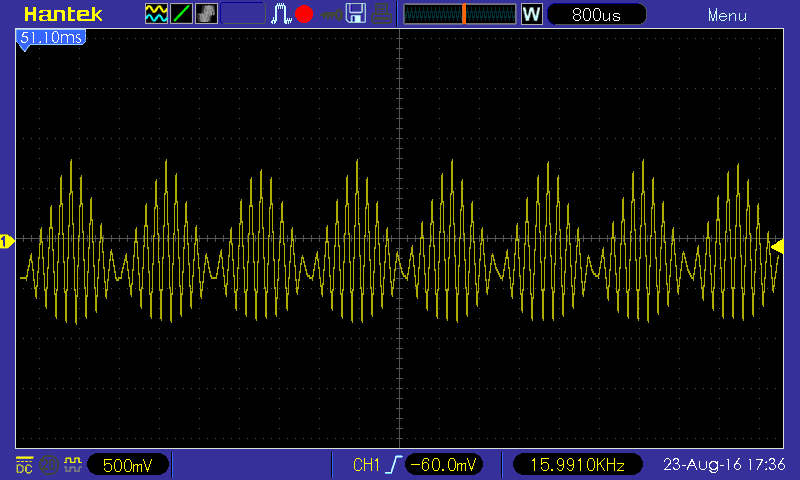
Task: Click the W window mode icon
Action: tap(531, 14)
